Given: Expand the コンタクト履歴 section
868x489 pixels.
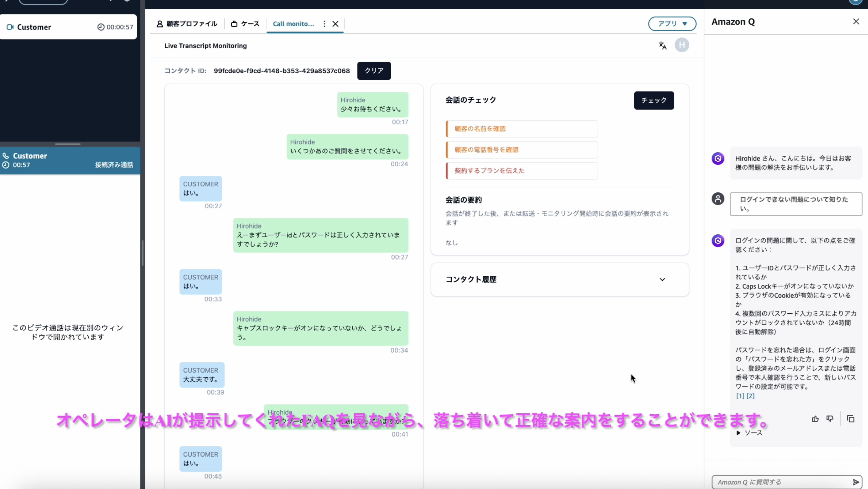Looking at the screenshot, I should point(662,280).
